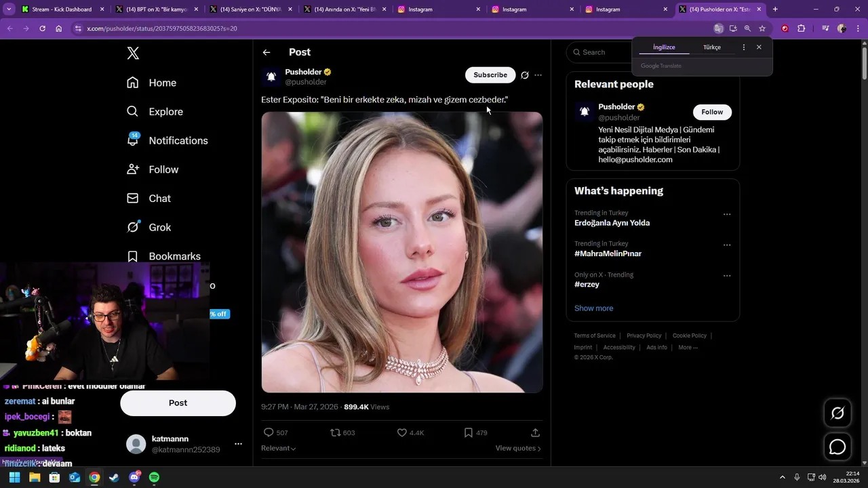The width and height of the screenshot is (868, 488).
Task: Open more options for Erdoğanla Aynı Yolda trend
Action: (727, 214)
